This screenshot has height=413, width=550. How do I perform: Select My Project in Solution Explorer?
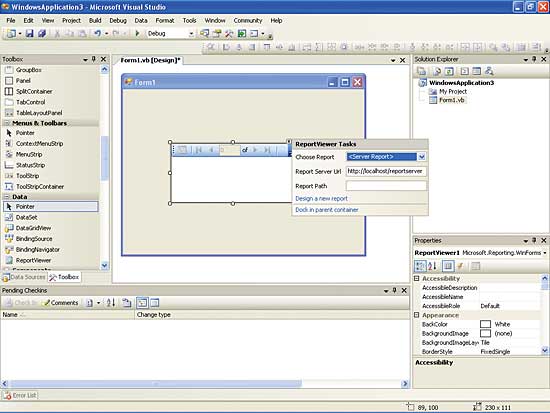[452, 91]
